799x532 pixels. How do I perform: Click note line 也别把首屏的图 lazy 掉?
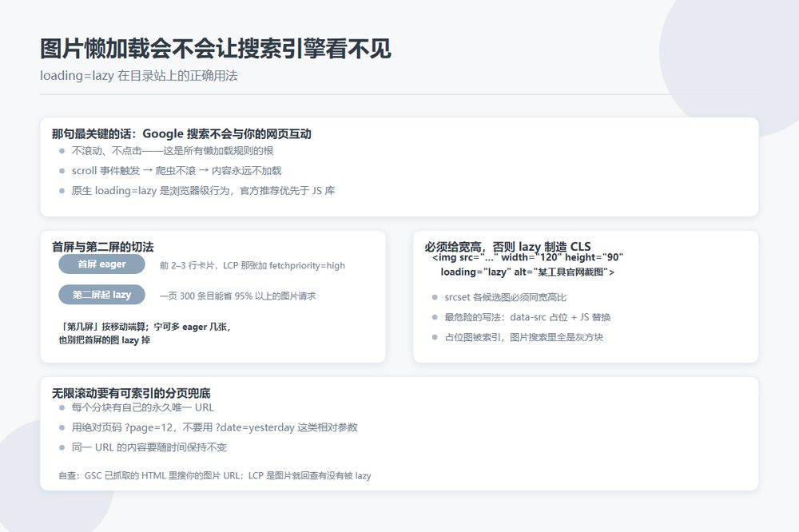point(105,340)
